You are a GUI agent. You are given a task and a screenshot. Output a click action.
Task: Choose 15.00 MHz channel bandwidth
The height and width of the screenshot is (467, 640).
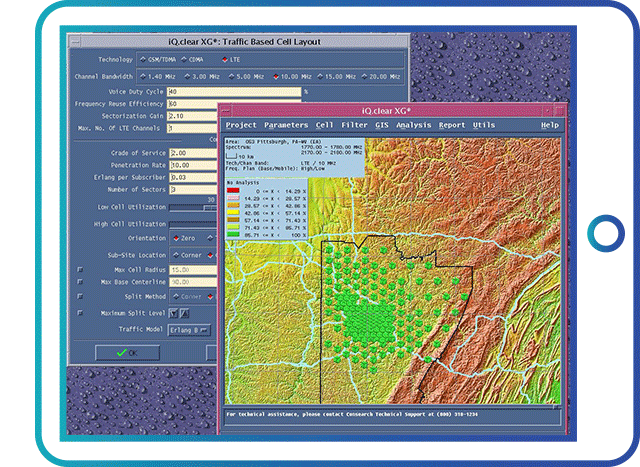pyautogui.click(x=320, y=76)
